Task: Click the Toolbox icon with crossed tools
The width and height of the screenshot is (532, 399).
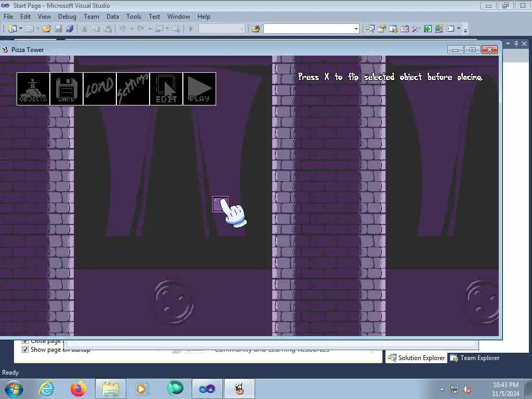Action: (x=416, y=29)
